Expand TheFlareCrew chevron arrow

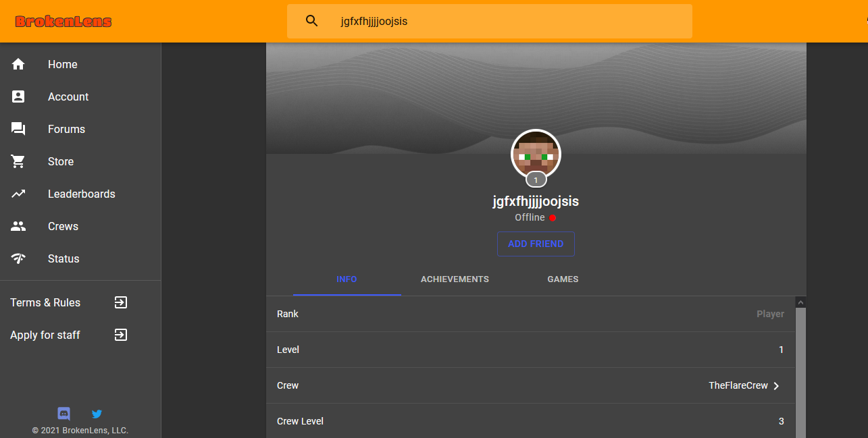pyautogui.click(x=776, y=386)
